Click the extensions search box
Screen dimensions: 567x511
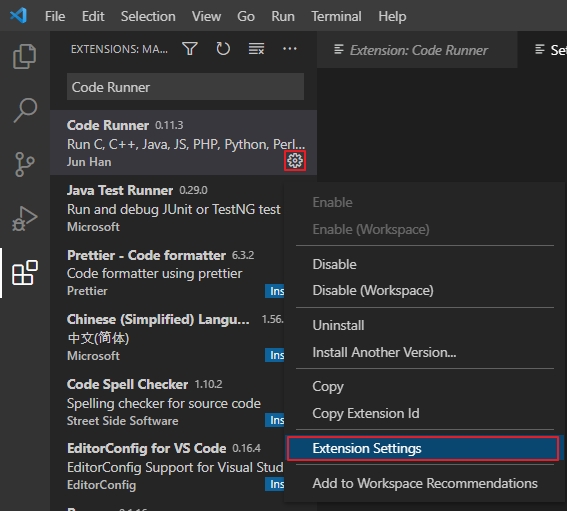tap(185, 87)
